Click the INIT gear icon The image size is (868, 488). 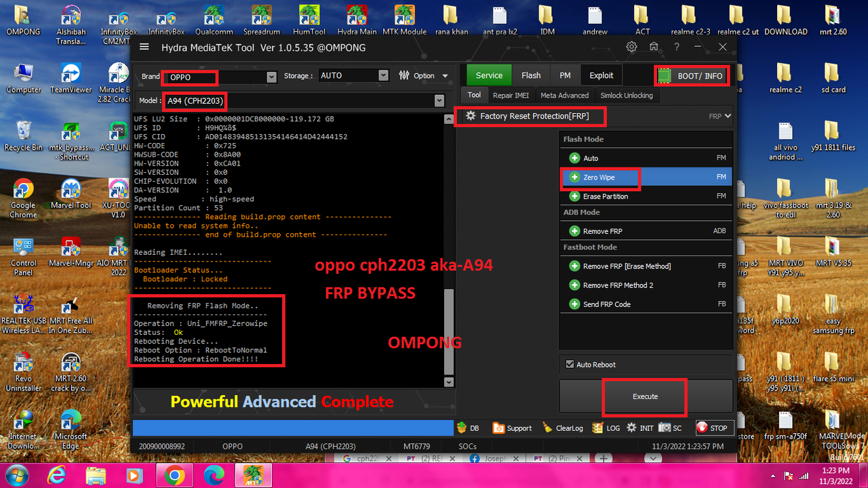click(639, 428)
